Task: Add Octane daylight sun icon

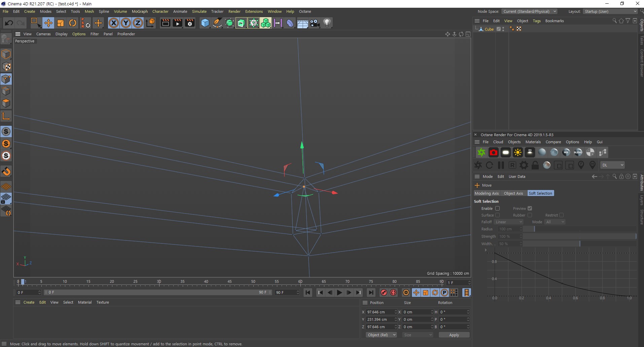Action: tap(517, 152)
